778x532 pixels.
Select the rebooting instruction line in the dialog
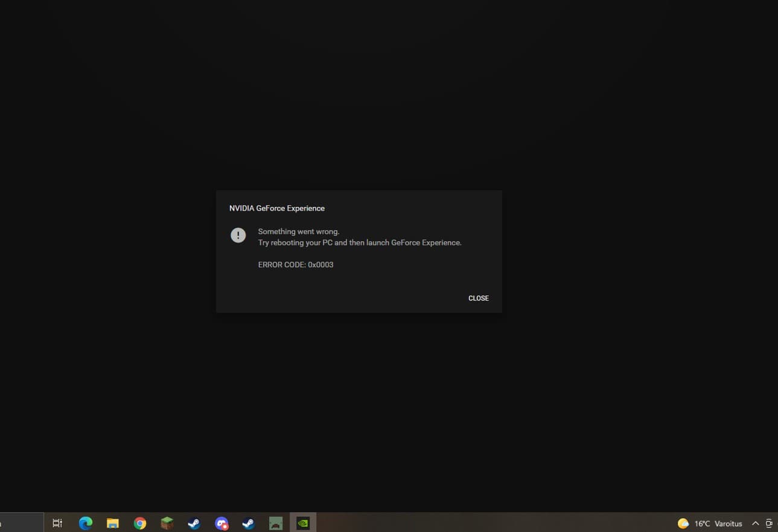click(x=360, y=242)
